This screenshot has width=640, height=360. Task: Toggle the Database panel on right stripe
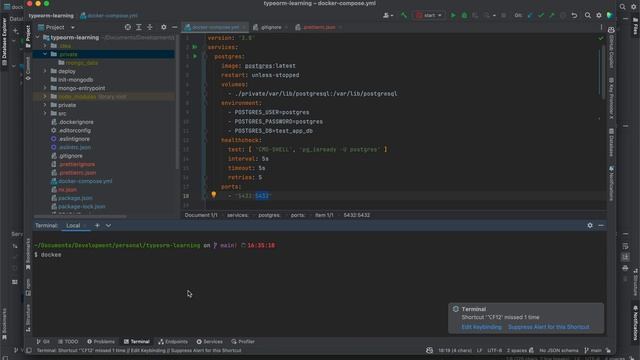pos(611,142)
